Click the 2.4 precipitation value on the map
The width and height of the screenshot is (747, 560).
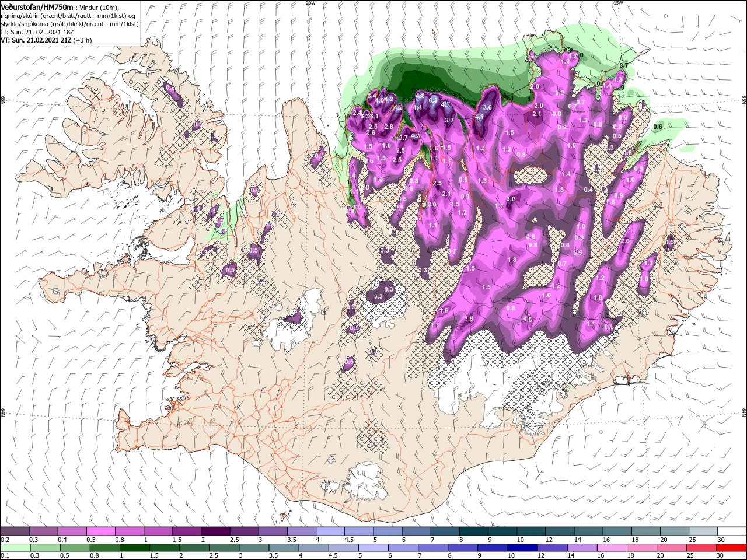click(357, 113)
